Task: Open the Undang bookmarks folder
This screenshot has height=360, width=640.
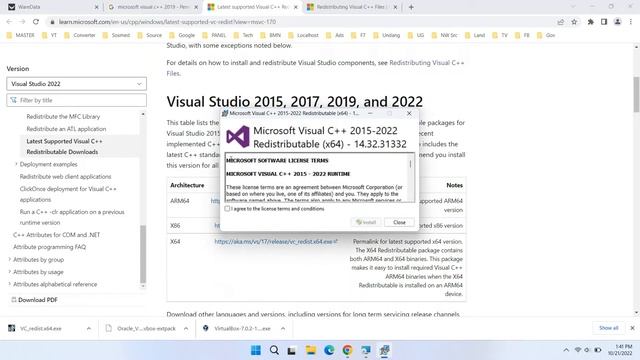Action: coord(387,35)
